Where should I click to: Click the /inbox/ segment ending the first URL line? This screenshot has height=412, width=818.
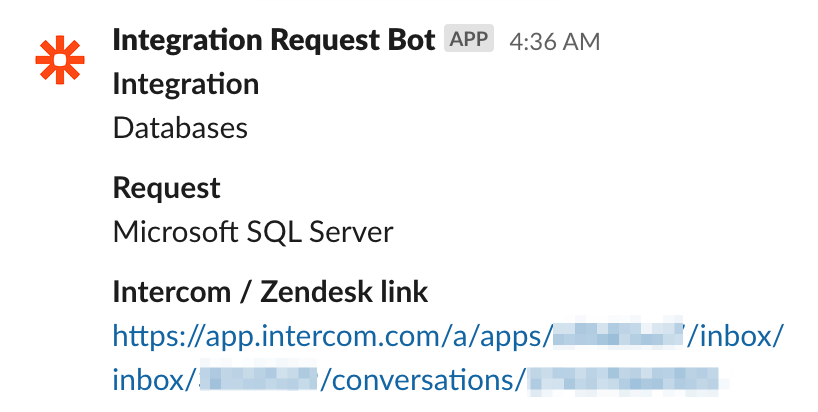[735, 336]
